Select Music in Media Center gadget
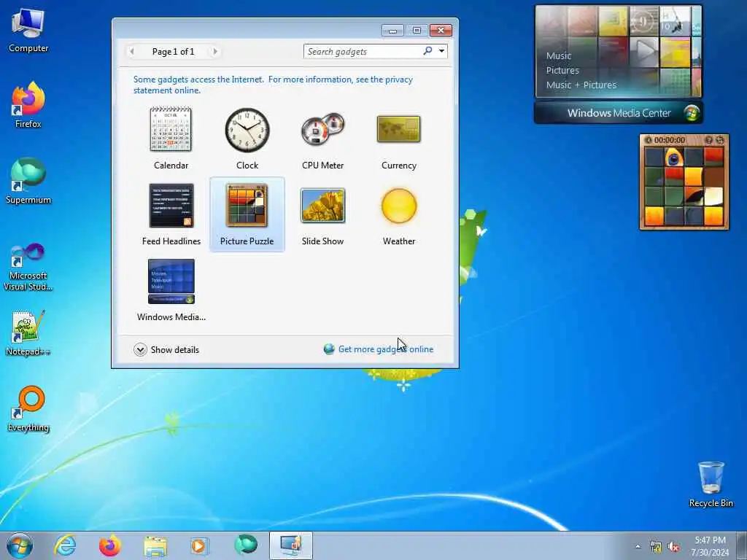 click(x=558, y=55)
